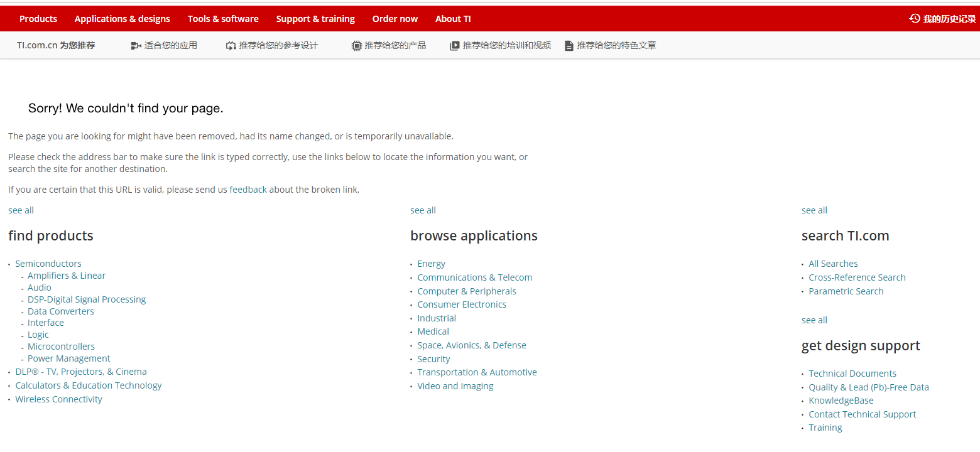Open the Audio products link
This screenshot has height=452, width=980.
click(x=40, y=288)
